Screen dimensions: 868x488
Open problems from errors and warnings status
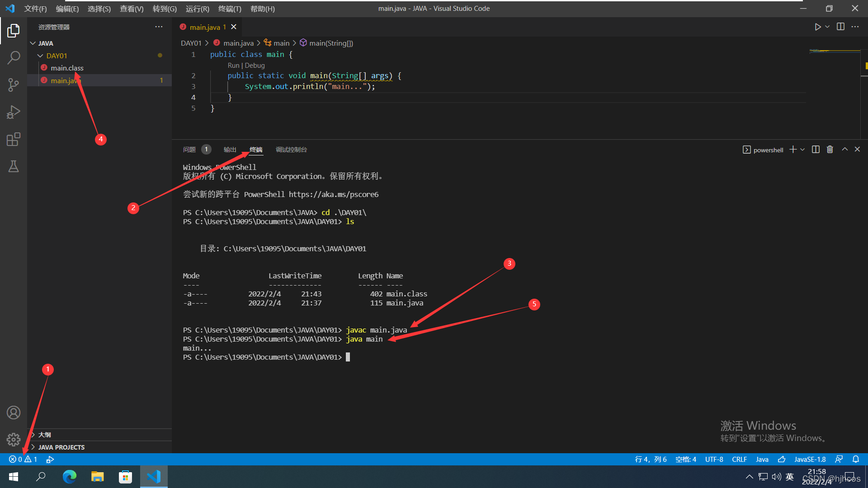pos(23,460)
